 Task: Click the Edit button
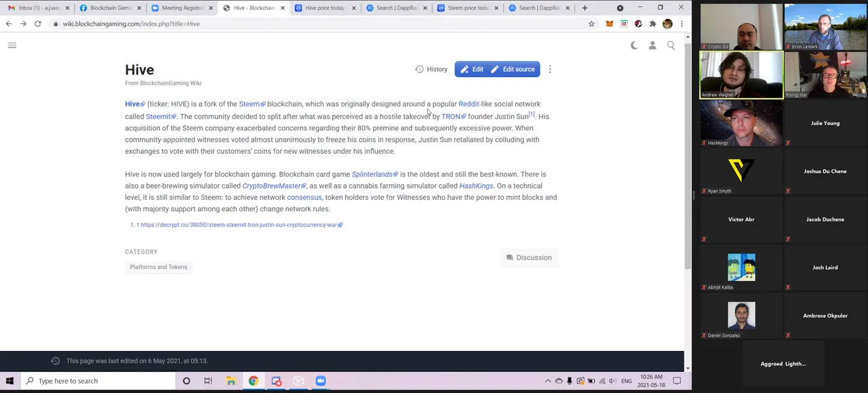point(471,69)
